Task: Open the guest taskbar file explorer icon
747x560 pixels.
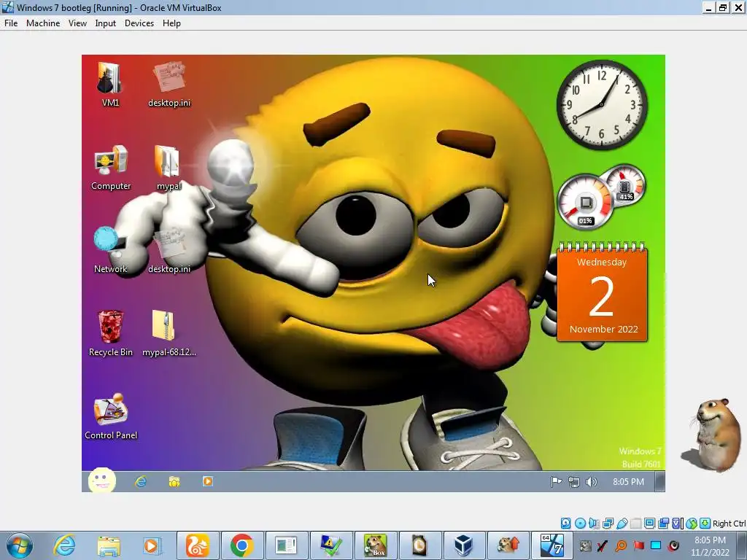Action: (x=174, y=482)
